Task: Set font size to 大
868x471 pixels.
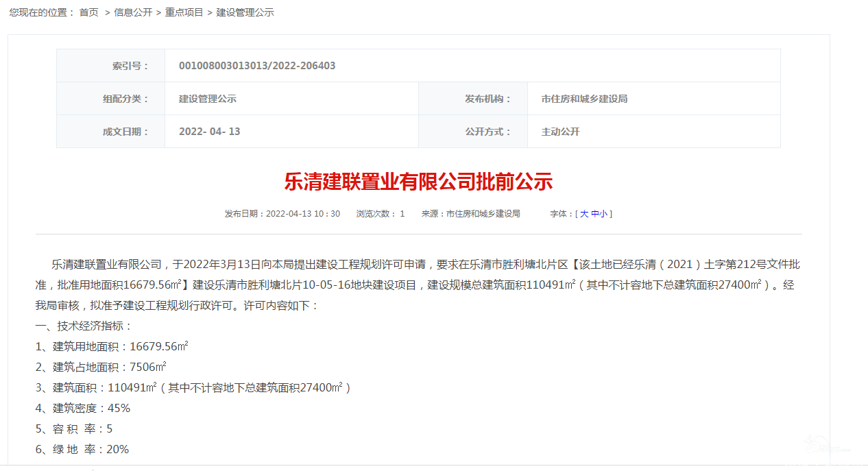Action: click(584, 214)
